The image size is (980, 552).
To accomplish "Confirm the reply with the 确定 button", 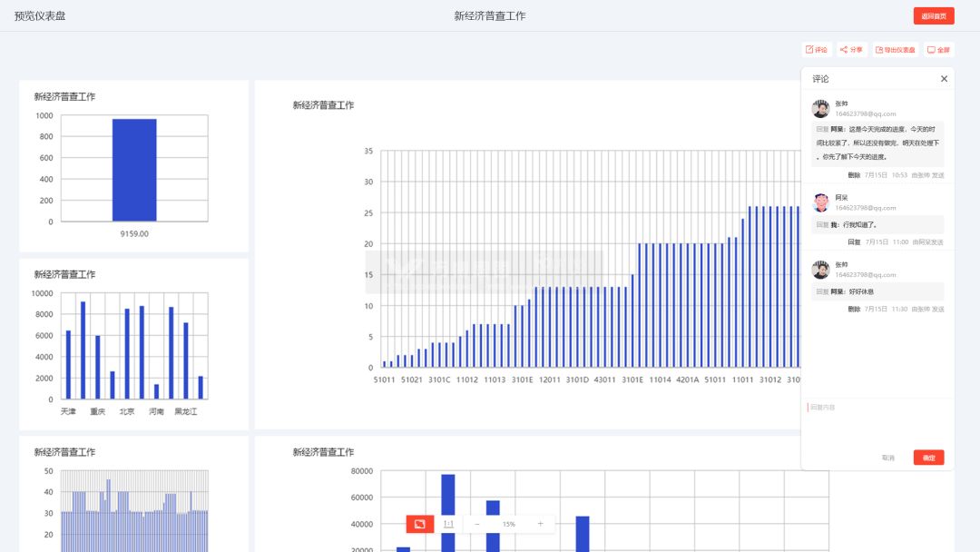I will pos(929,458).
